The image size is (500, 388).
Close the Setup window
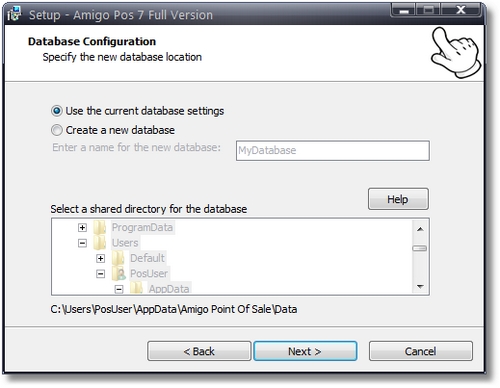461,10
